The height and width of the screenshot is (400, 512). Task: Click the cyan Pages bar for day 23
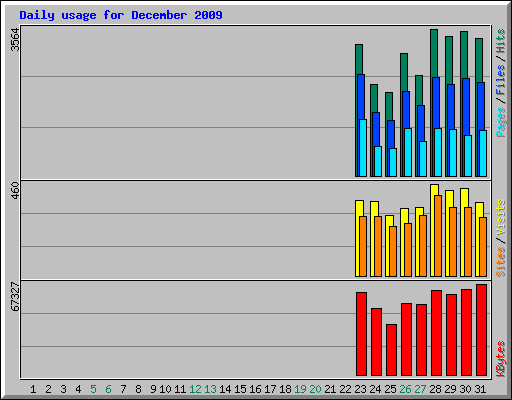coord(363,148)
